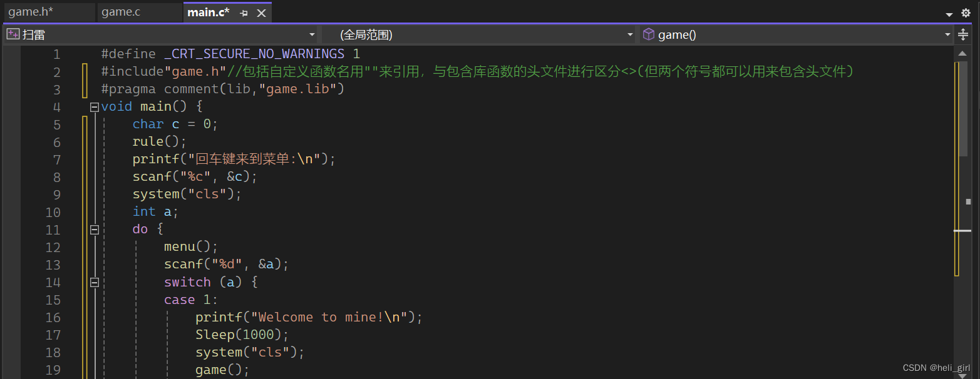
Task: Collapse the do loop block
Action: (95, 230)
